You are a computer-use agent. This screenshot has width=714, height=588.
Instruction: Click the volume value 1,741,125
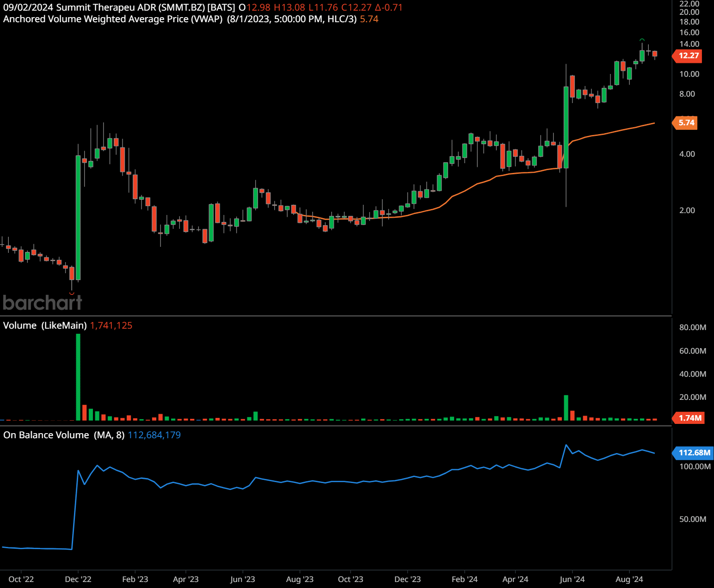[111, 325]
